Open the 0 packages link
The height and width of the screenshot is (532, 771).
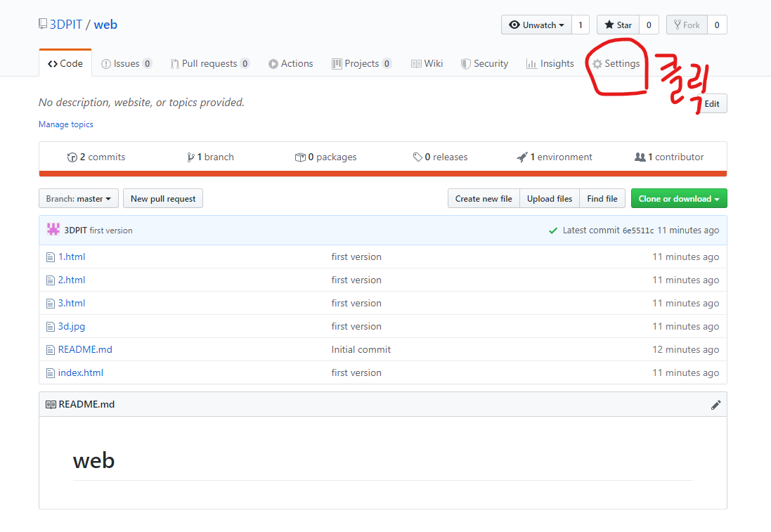[x=325, y=157]
